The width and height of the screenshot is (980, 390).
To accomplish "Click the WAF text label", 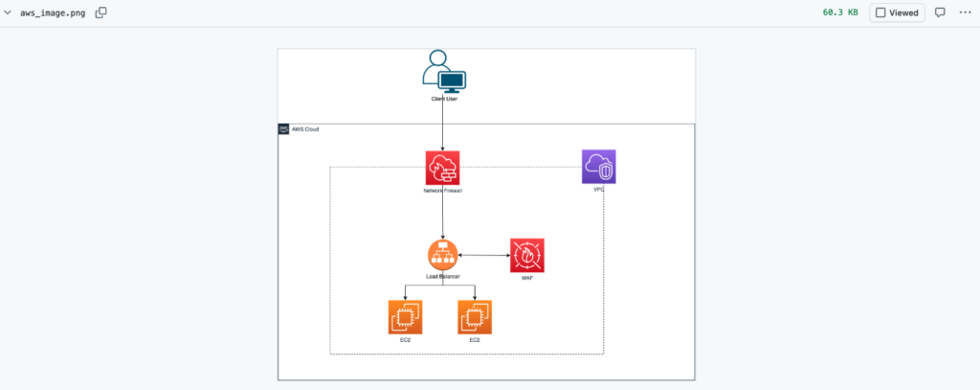I will (526, 278).
